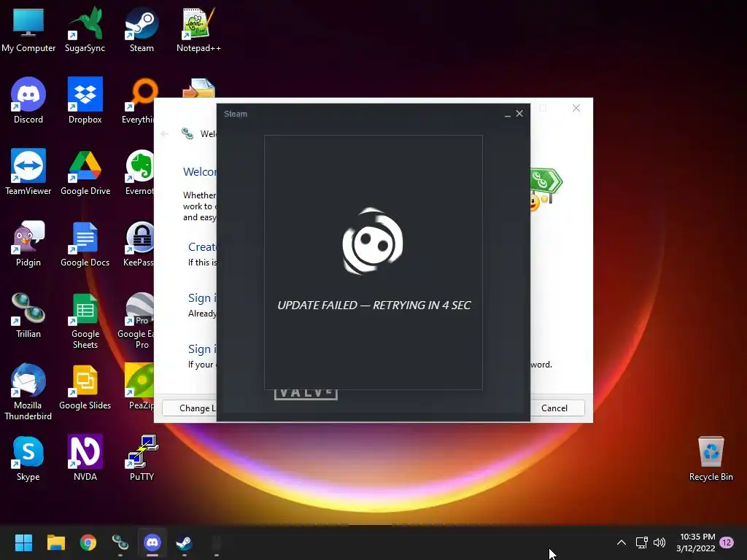Select Google Sheets desktop icon
The height and width of the screenshot is (560, 747).
point(85,321)
